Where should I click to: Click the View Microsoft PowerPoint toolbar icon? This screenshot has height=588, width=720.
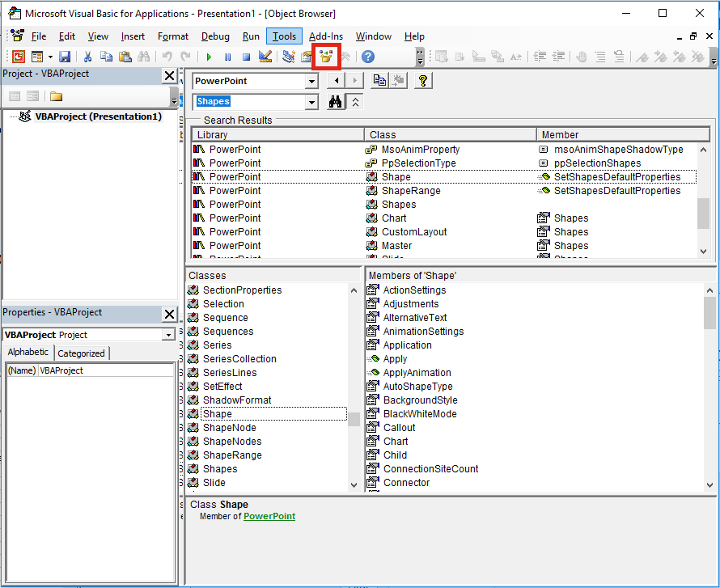click(x=17, y=57)
